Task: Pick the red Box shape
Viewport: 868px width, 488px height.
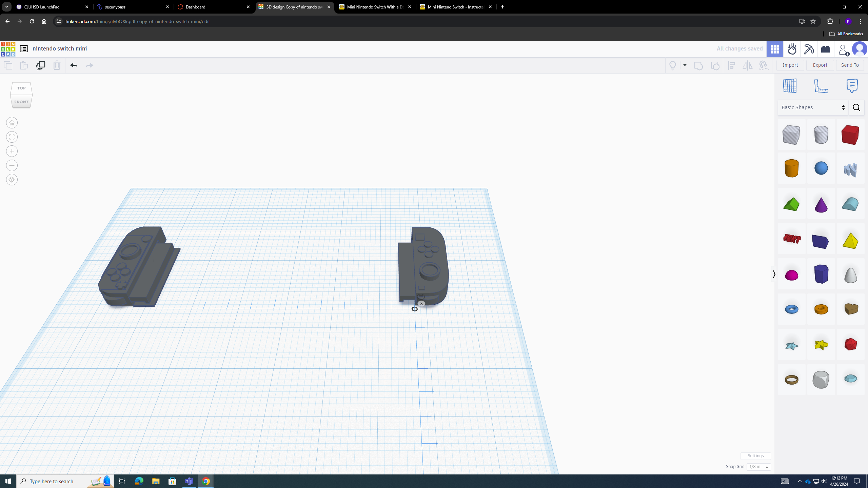Action: (850, 135)
